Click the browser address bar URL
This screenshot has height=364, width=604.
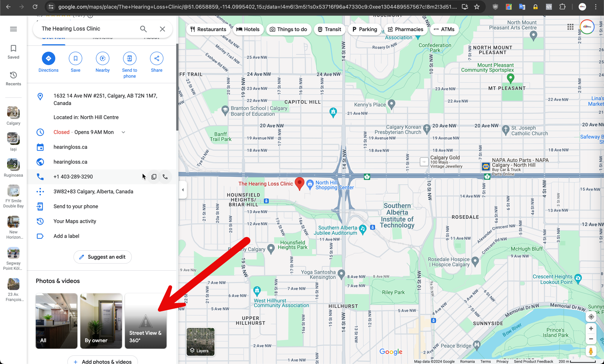coord(257,7)
